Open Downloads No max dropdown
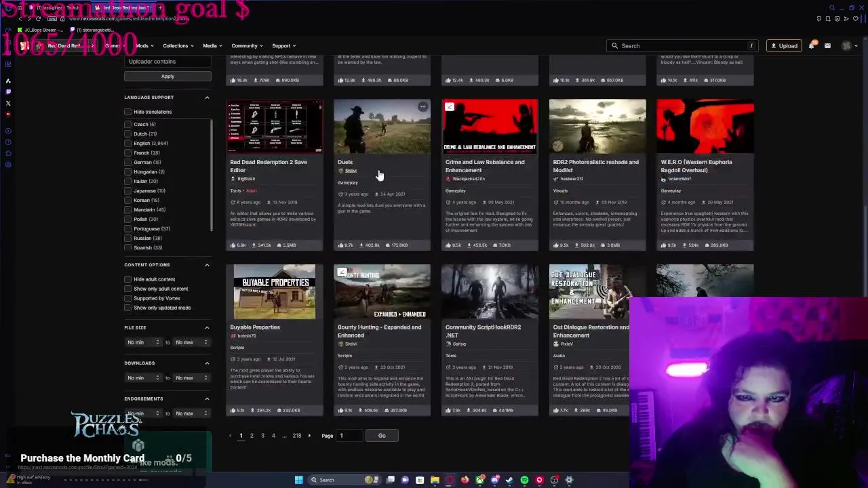Viewport: 868px width, 488px height. [x=192, y=378]
